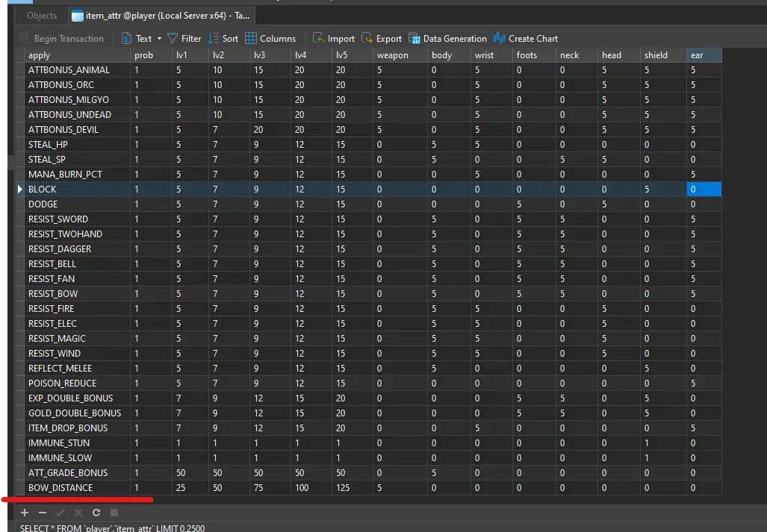Select the GOLD_DOUBLE_BONUS cell
Viewport: 767px width, 532px height.
click(77, 413)
